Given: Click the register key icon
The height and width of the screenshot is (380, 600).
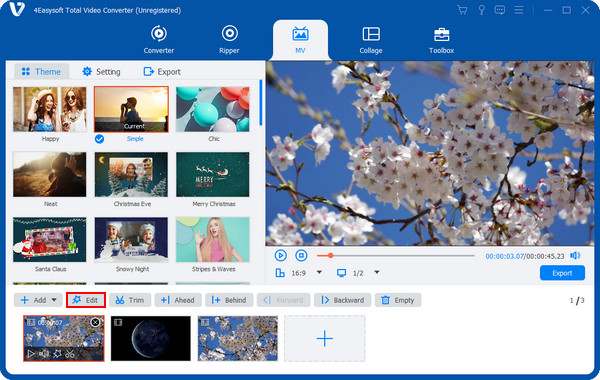Looking at the screenshot, I should pyautogui.click(x=481, y=10).
